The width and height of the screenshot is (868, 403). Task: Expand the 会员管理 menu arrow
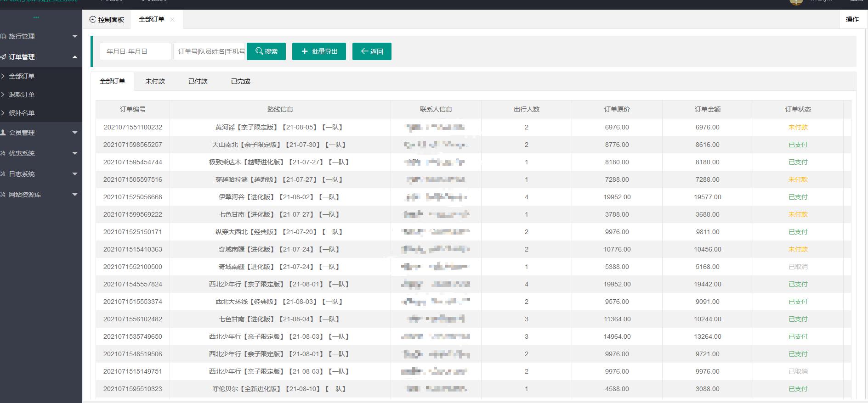(x=75, y=133)
